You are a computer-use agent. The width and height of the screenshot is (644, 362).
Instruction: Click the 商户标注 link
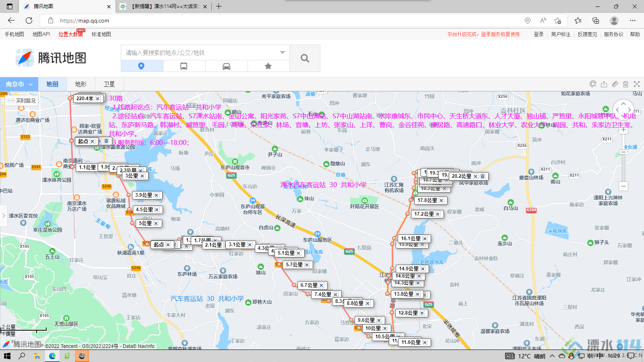[x=561, y=34]
